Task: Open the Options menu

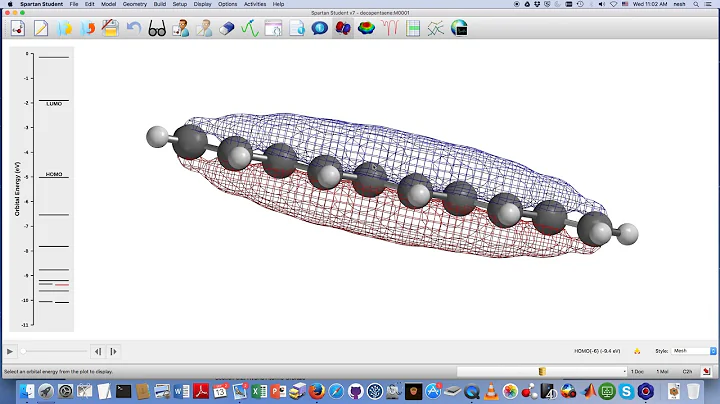Action: tap(227, 4)
